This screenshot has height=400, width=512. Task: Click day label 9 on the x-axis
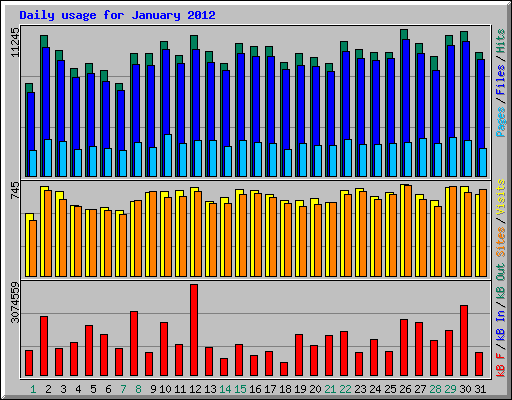pos(153,389)
